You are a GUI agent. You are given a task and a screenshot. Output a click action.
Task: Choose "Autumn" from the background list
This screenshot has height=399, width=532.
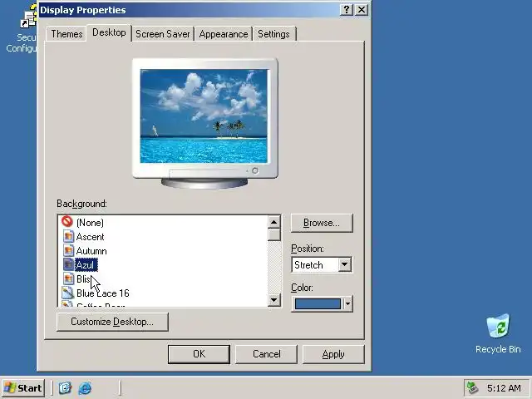click(x=91, y=251)
